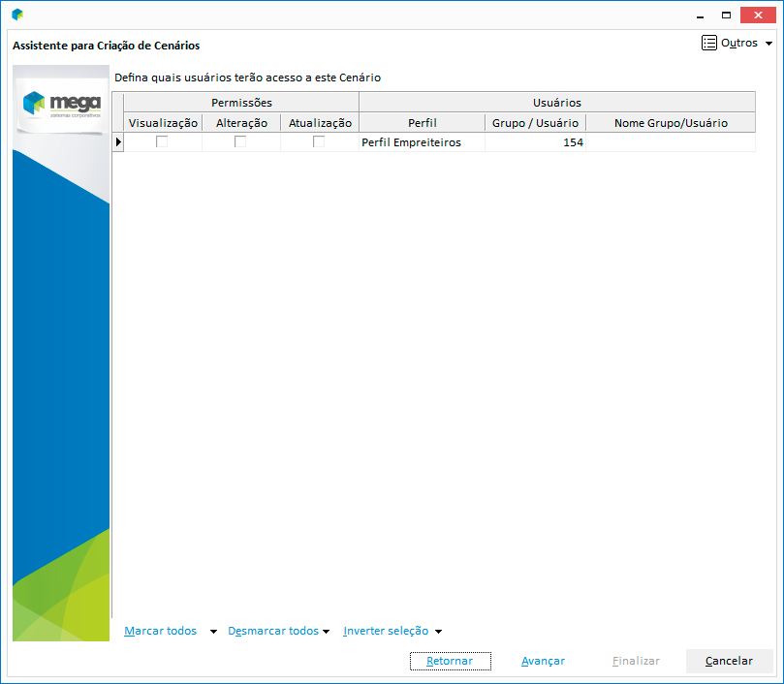Viewport: 784px width, 684px height.
Task: Maximize the wizard window
Action: tap(726, 15)
